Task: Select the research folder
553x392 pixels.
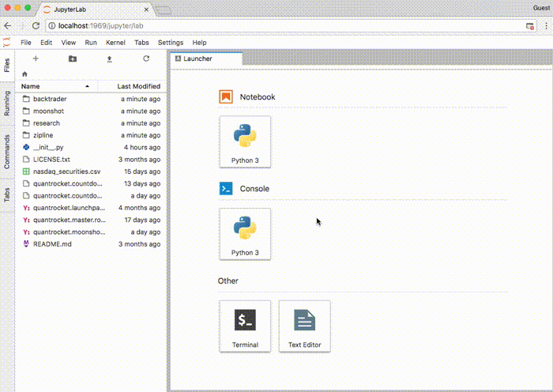Action: click(x=91, y=123)
